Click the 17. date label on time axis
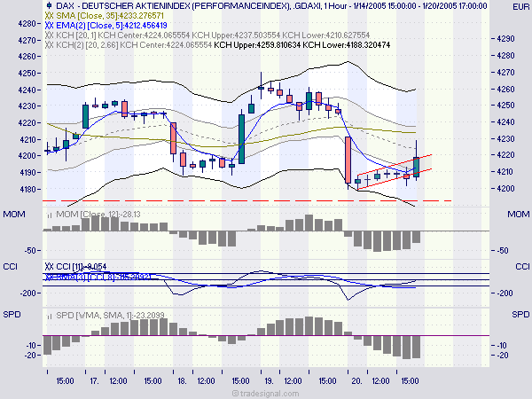This screenshot has width=532, height=399. [95, 381]
